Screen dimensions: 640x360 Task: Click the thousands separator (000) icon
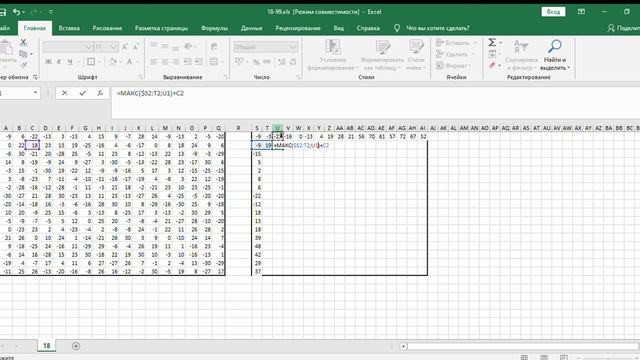pyautogui.click(x=267, y=62)
